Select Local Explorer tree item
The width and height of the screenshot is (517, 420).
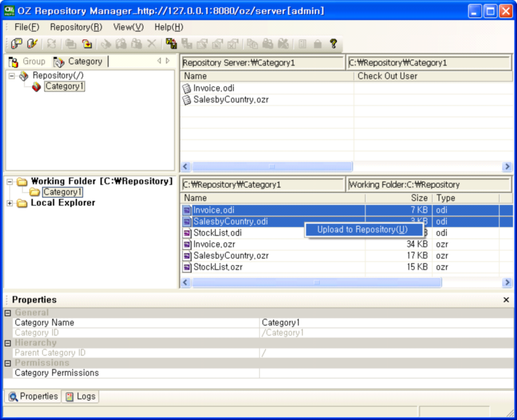click(x=63, y=203)
